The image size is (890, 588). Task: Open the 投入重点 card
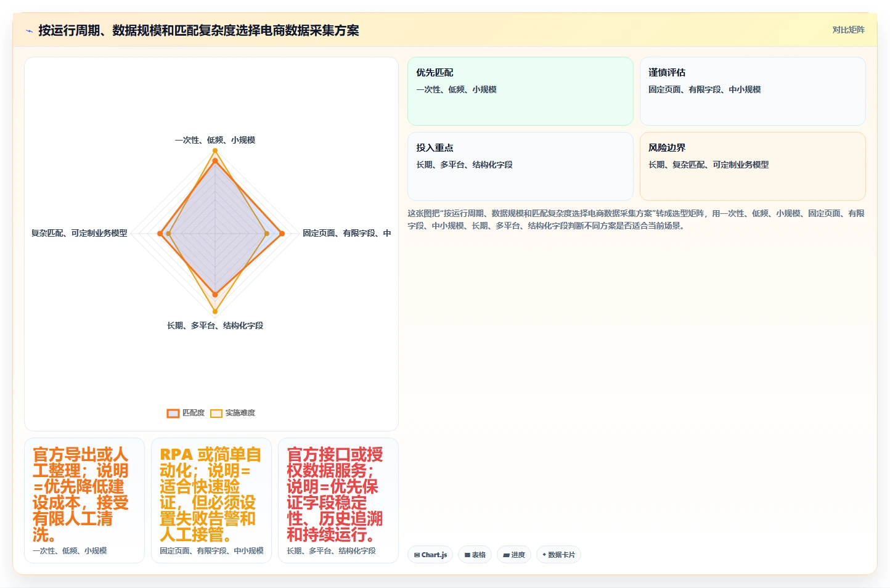point(520,166)
